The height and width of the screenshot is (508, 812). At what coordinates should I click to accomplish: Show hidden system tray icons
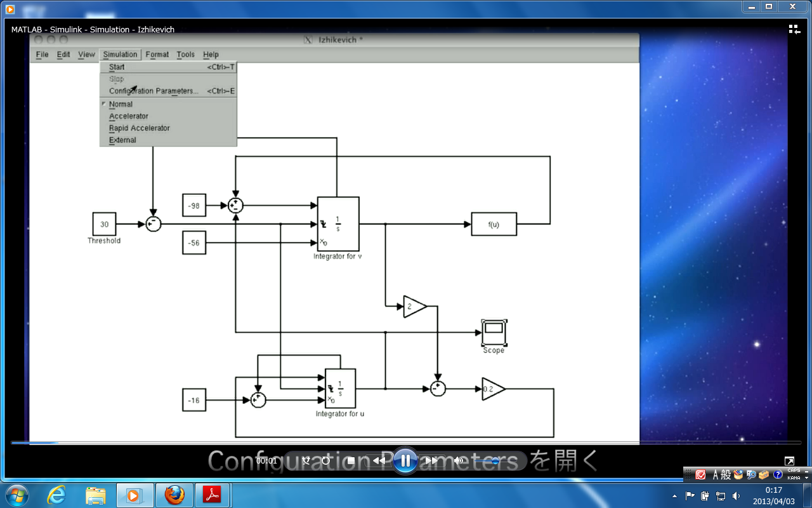pyautogui.click(x=675, y=495)
